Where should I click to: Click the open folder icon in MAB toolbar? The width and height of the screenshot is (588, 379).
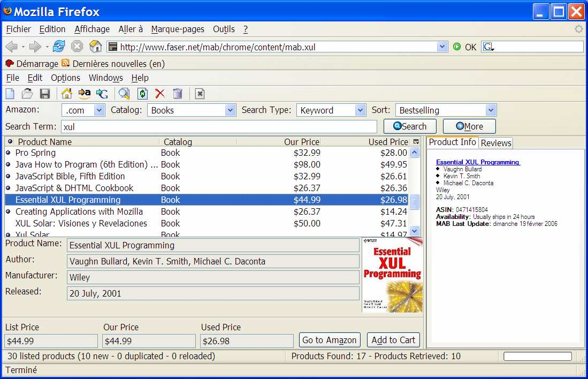(x=27, y=94)
